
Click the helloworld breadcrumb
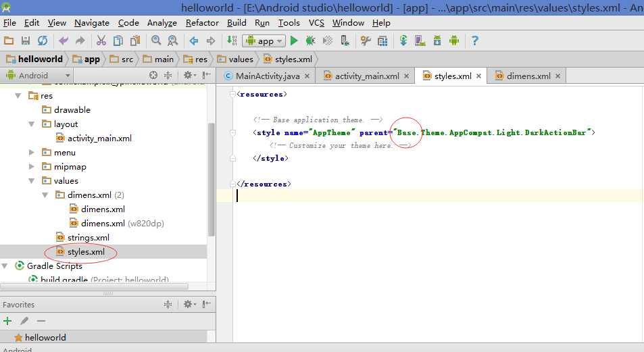click(34, 59)
